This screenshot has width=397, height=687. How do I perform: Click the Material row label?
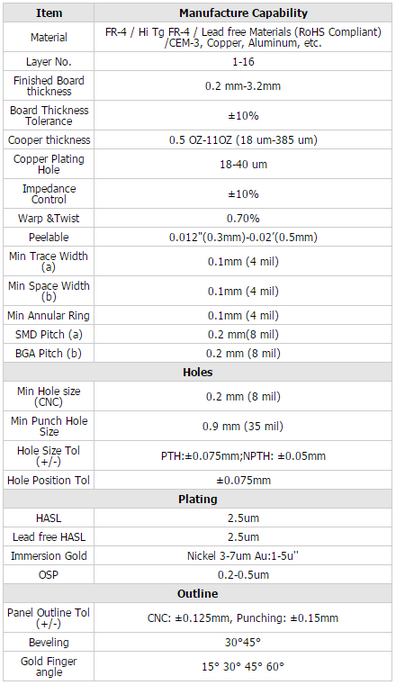pos(49,37)
